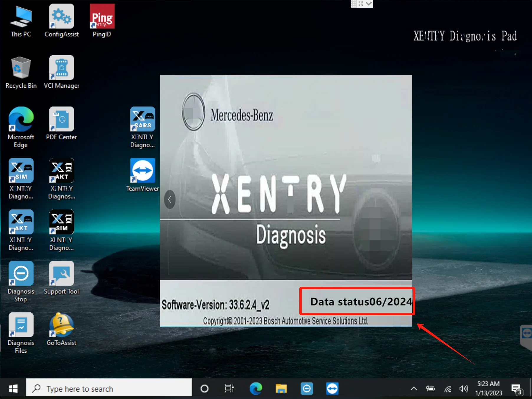Launch ConfigAssist from the desktop

tap(62, 21)
